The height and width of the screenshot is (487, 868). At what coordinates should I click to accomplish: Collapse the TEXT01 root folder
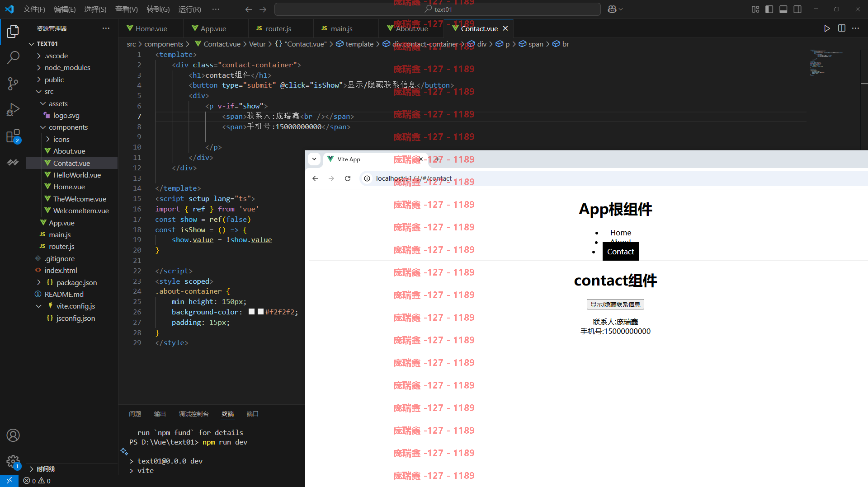pyautogui.click(x=31, y=44)
